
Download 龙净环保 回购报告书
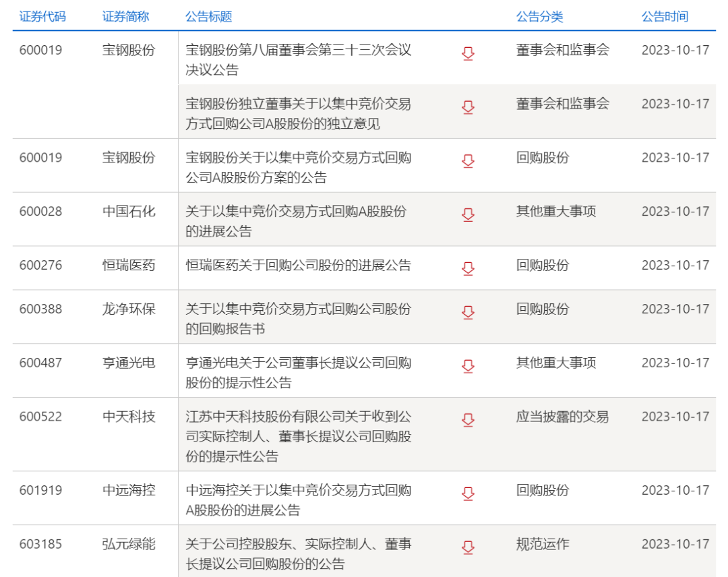pos(468,312)
